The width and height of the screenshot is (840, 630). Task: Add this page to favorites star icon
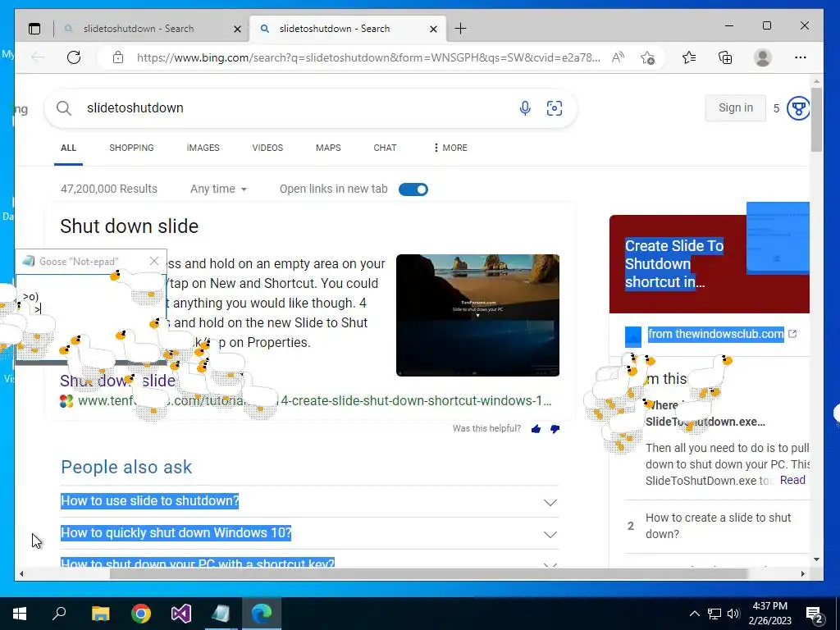click(x=648, y=57)
